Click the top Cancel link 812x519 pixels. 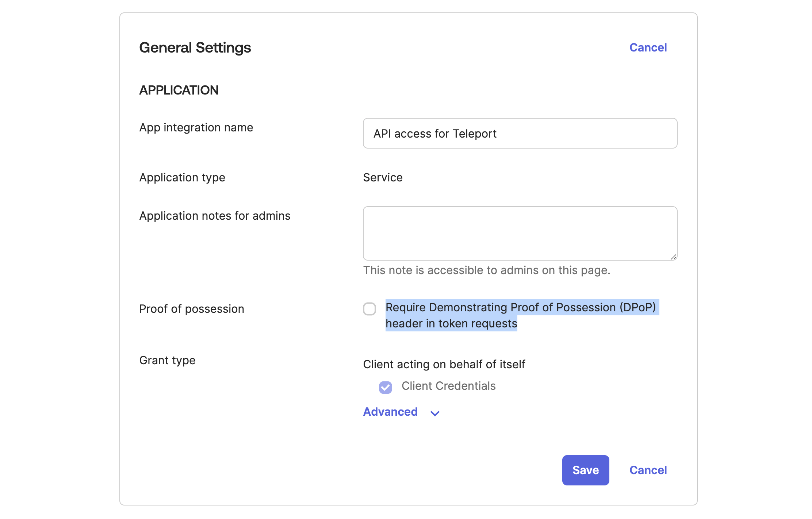[x=648, y=47]
